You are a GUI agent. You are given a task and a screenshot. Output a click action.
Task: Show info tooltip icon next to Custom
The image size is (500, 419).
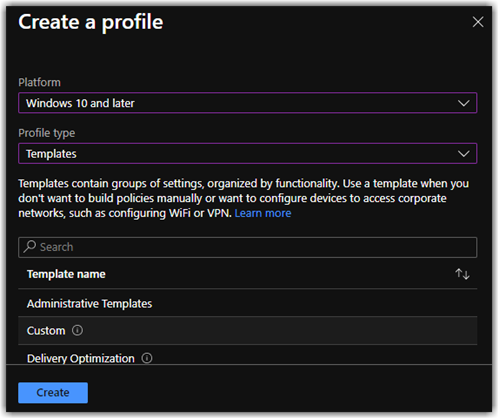tap(77, 331)
